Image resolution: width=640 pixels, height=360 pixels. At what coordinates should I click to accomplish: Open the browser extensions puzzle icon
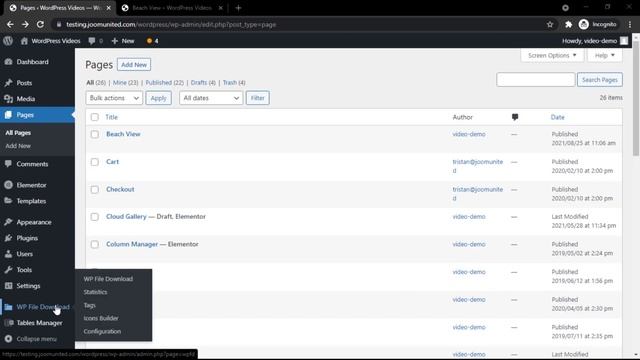coord(568,24)
